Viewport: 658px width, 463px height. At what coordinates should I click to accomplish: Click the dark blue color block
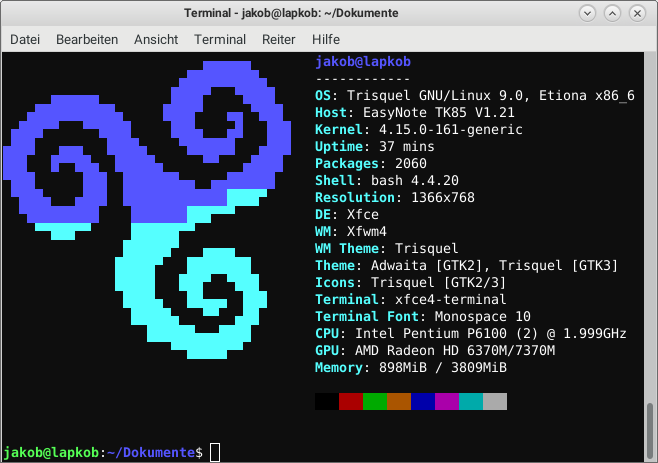coord(423,401)
